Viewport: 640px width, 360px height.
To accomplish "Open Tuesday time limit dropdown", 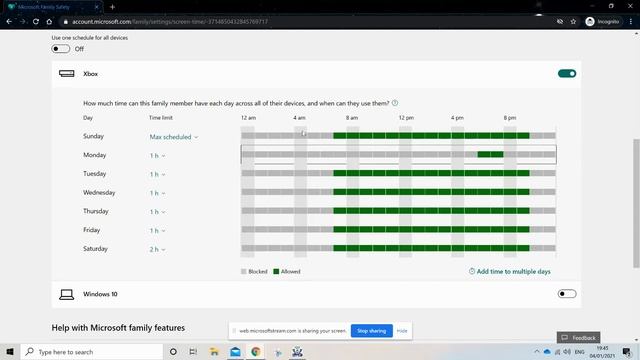I will point(157,174).
